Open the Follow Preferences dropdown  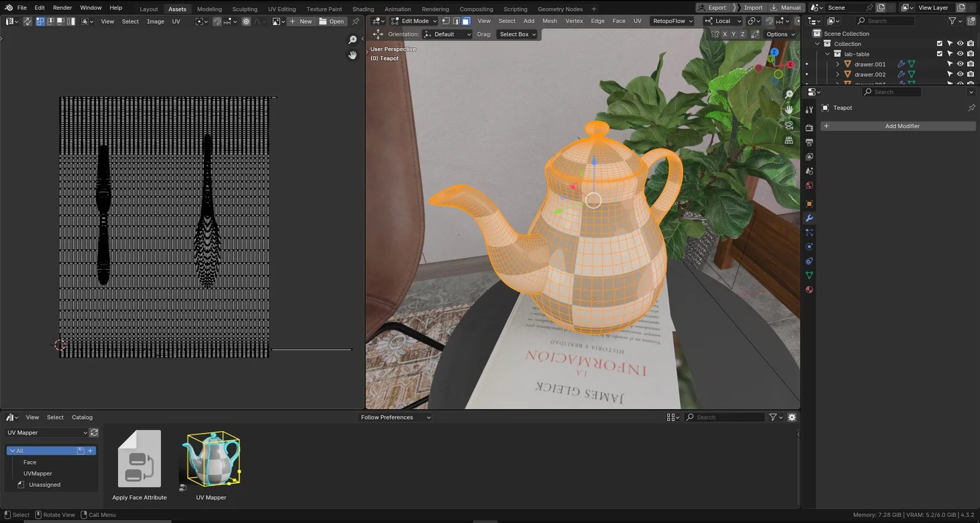[395, 417]
